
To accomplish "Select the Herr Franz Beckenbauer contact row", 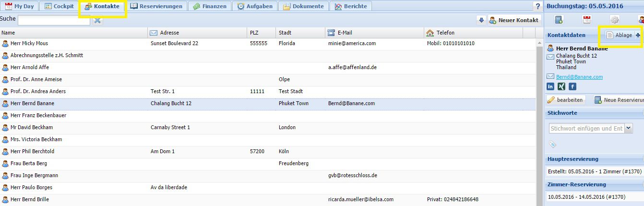I will (38, 115).
